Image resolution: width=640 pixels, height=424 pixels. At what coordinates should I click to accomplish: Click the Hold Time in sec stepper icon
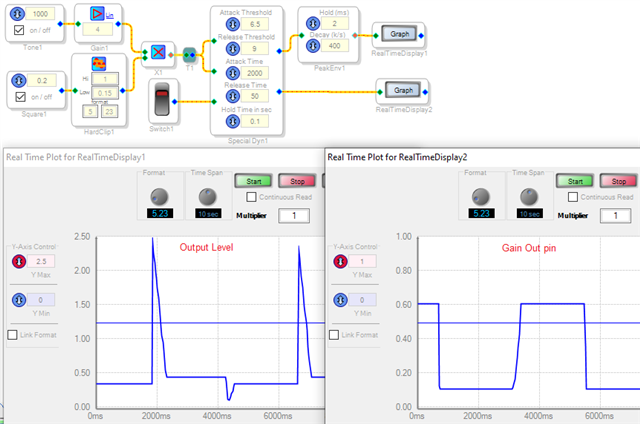pyautogui.click(x=233, y=121)
